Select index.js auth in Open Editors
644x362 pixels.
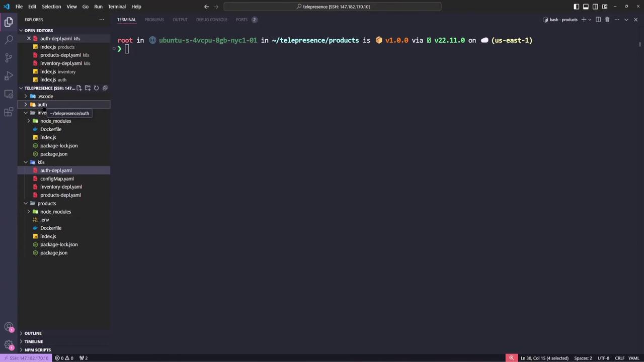(53, 80)
